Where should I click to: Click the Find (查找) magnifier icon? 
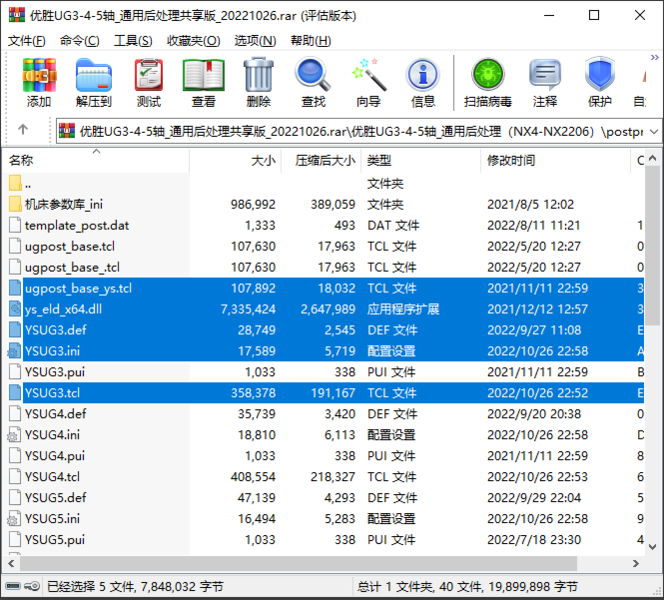click(313, 75)
